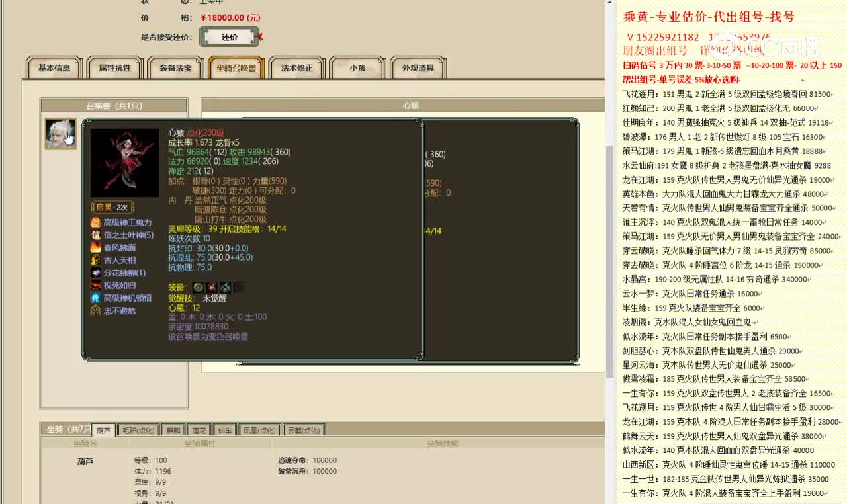Click the 佳期良年: 140 男魔 listing
This screenshot has width=847, height=504.
coord(726,122)
